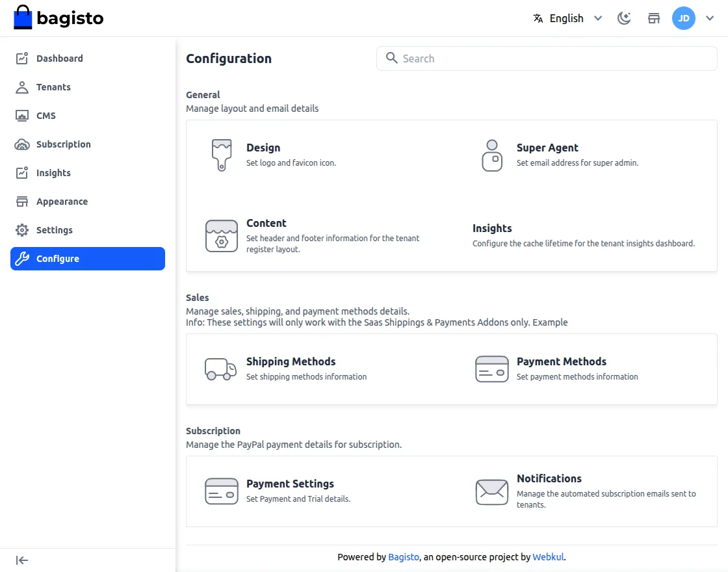Viewport: 728px width, 572px height.
Task: Toggle dark mode moon icon
Action: [x=624, y=18]
